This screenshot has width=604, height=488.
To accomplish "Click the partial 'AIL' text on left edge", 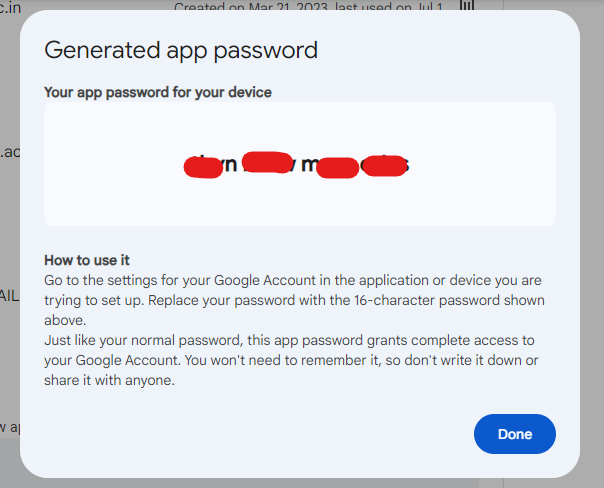I will pyautogui.click(x=10, y=297).
